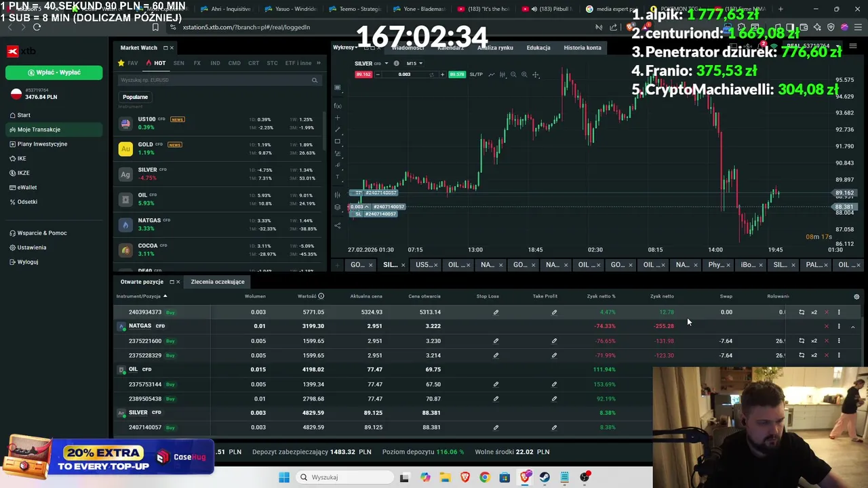Show SILVER instrument info icon
This screenshot has height=488, width=868.
tap(397, 63)
